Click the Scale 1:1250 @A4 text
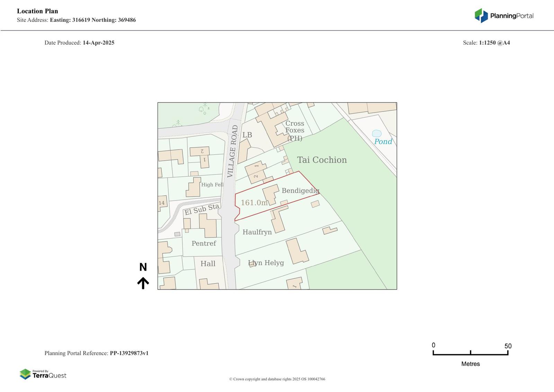This screenshot has width=554, height=392. point(486,43)
